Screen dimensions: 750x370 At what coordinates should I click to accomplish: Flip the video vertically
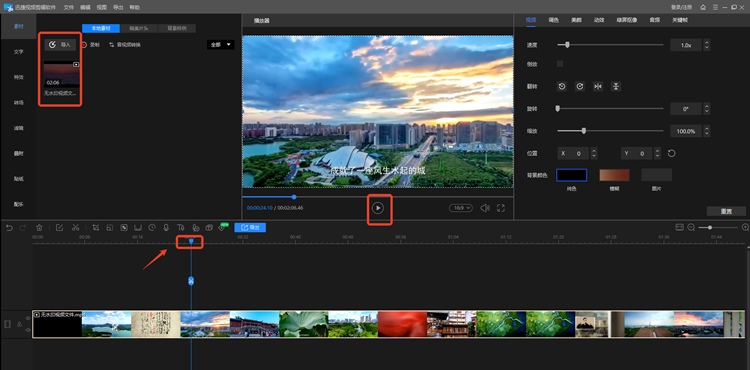tap(616, 87)
